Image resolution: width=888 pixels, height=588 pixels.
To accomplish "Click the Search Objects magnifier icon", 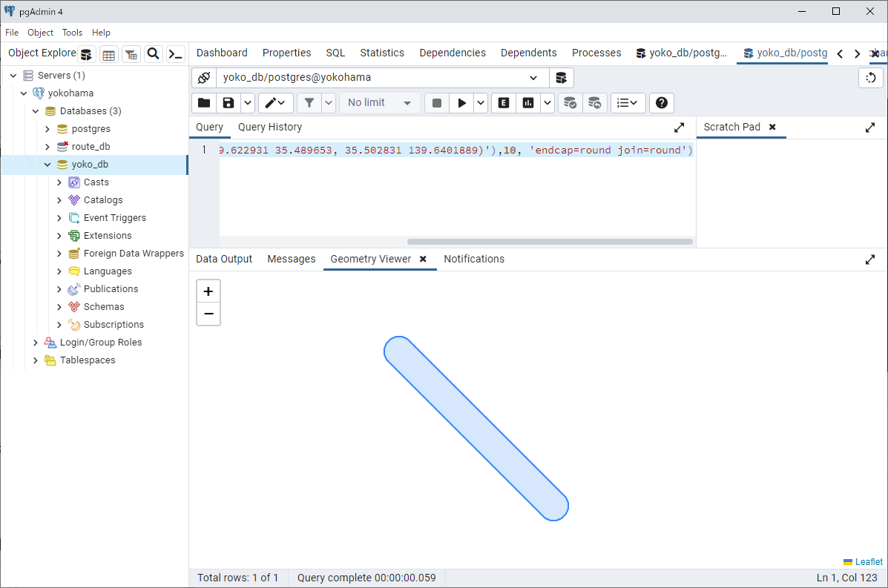I will (x=153, y=54).
